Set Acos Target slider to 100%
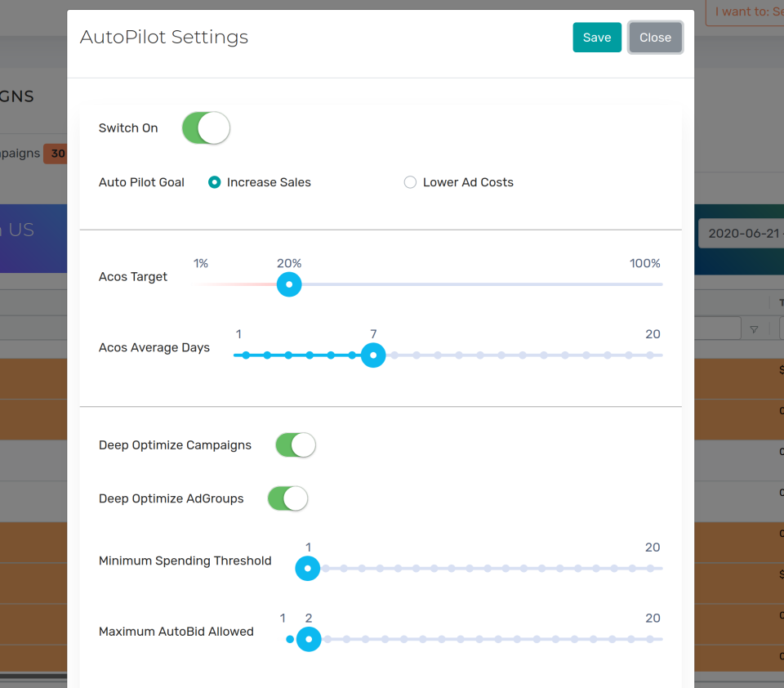This screenshot has height=688, width=784. [661, 284]
